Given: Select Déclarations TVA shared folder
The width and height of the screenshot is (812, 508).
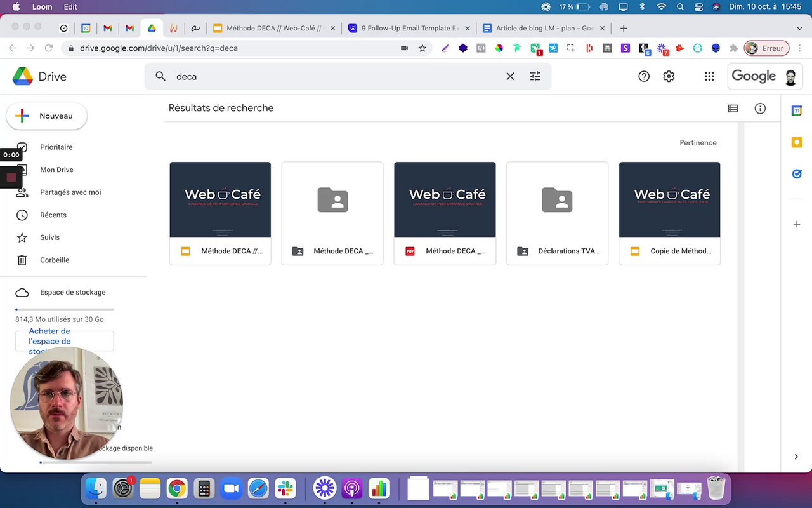Looking at the screenshot, I should click(x=557, y=213).
